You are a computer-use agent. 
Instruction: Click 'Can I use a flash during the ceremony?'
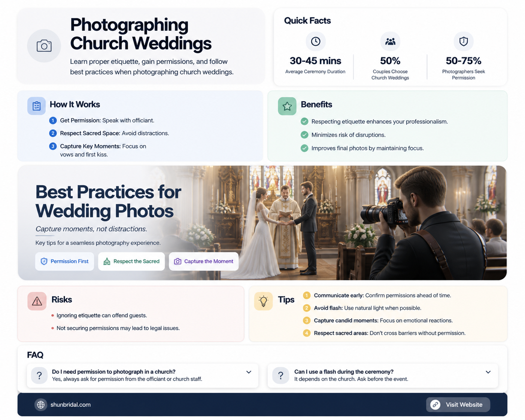click(x=344, y=372)
